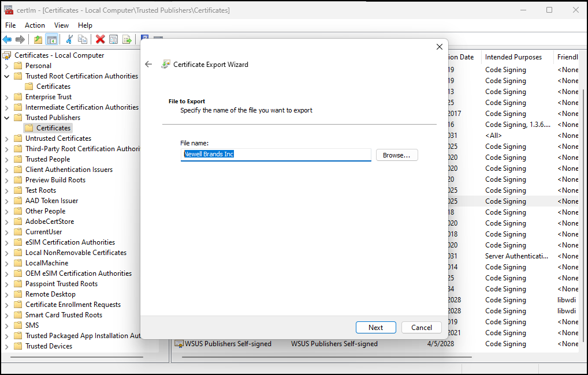This screenshot has height=375, width=588.
Task: Click the Up one level folder icon
Action: coord(38,39)
